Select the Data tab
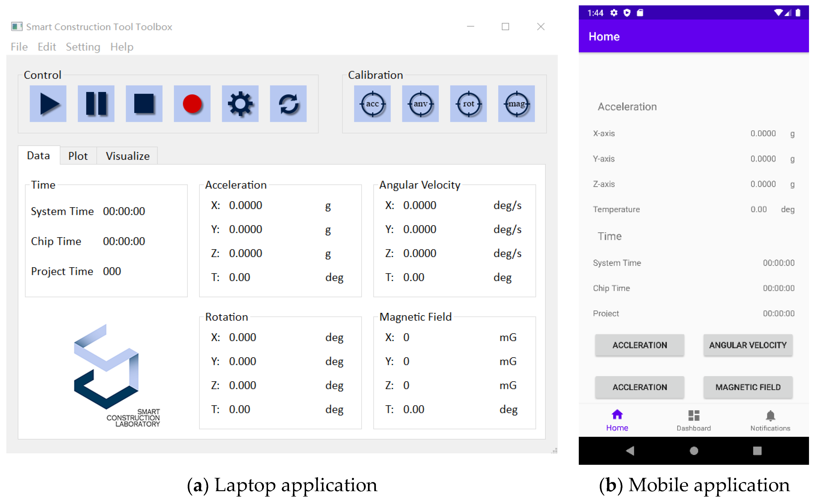The image size is (816, 504). pos(38,156)
